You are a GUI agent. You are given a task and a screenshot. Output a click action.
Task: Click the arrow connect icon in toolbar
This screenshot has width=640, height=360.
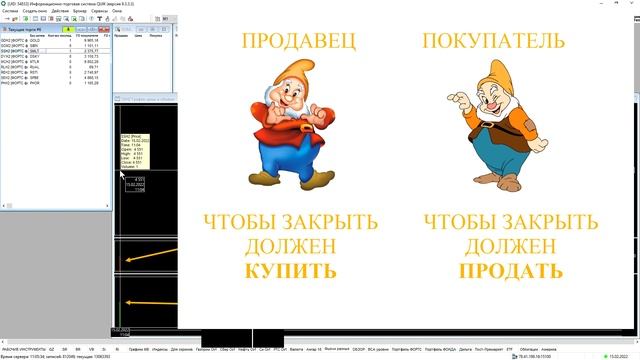coord(7,19)
